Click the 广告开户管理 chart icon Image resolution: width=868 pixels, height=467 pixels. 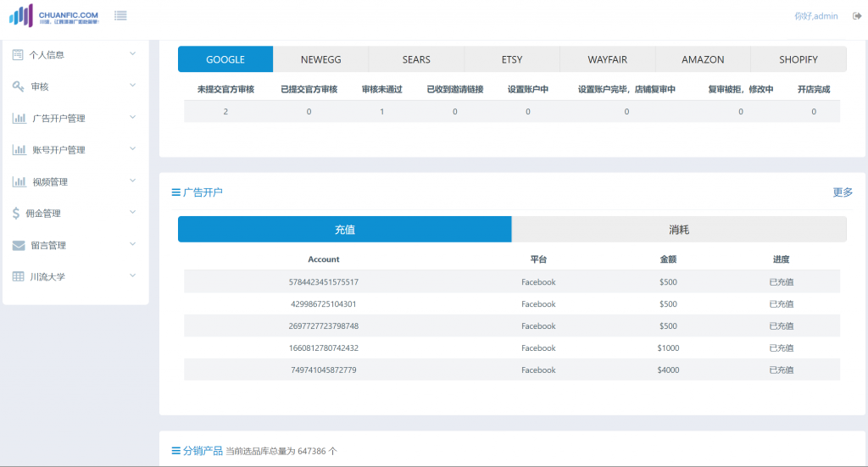19,118
